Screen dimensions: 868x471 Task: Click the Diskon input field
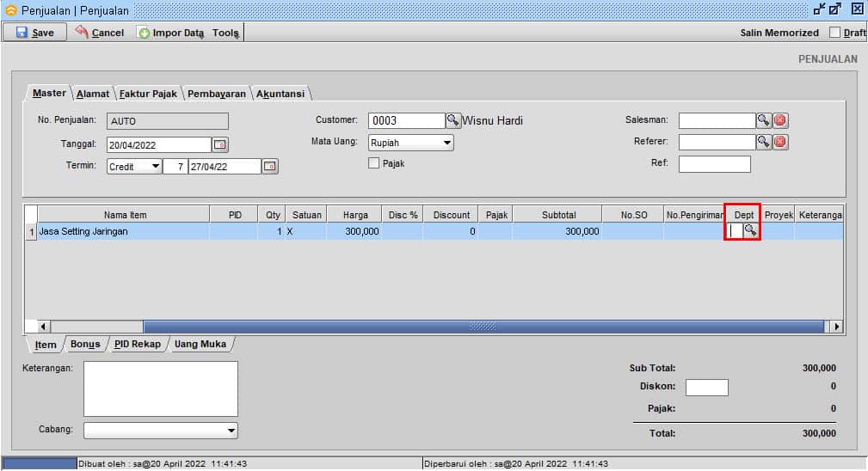pyautogui.click(x=706, y=388)
